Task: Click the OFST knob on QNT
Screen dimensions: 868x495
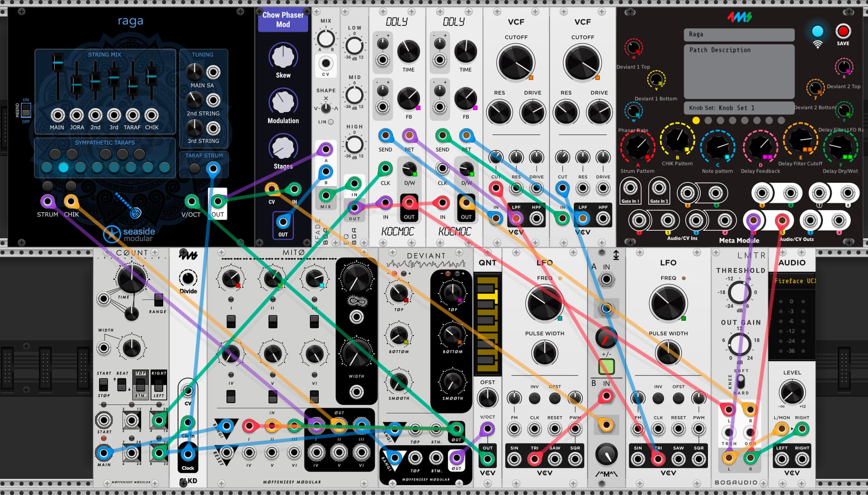Action: click(487, 398)
